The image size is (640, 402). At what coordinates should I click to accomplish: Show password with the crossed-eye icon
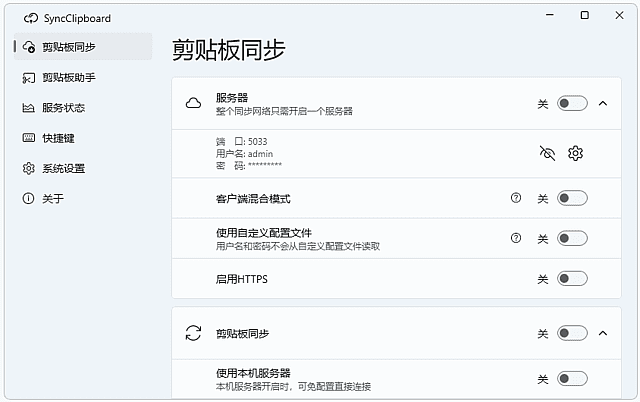(547, 153)
